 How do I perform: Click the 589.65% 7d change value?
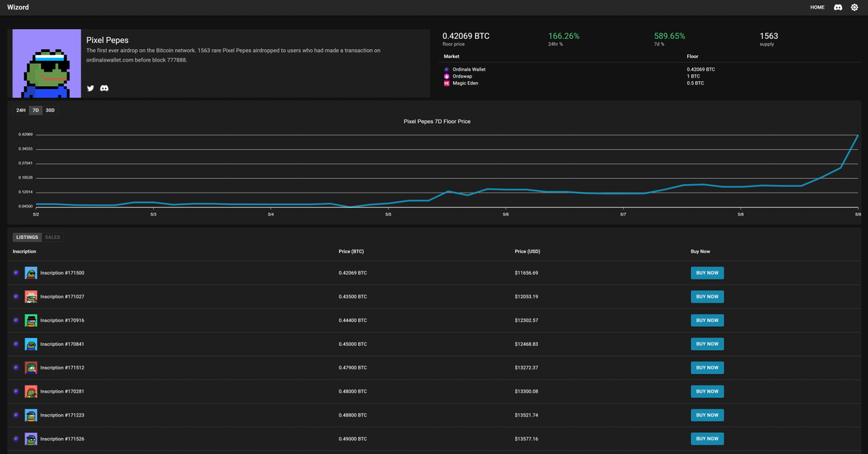[670, 36]
